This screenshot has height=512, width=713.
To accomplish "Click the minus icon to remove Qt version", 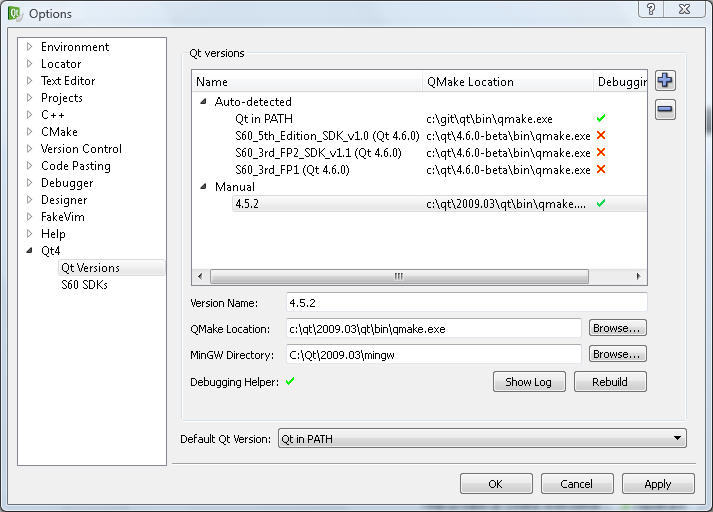I will tap(665, 110).
